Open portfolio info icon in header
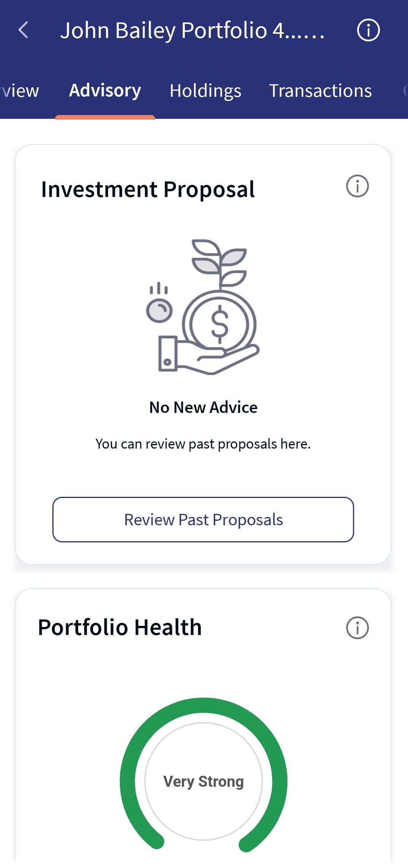 [368, 30]
